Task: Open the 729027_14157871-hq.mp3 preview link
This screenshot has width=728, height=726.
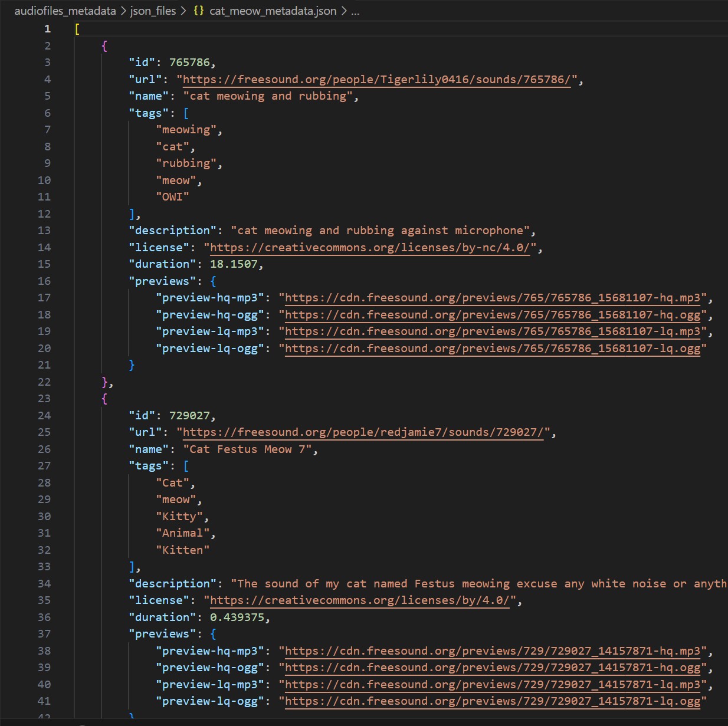Action: [x=493, y=651]
